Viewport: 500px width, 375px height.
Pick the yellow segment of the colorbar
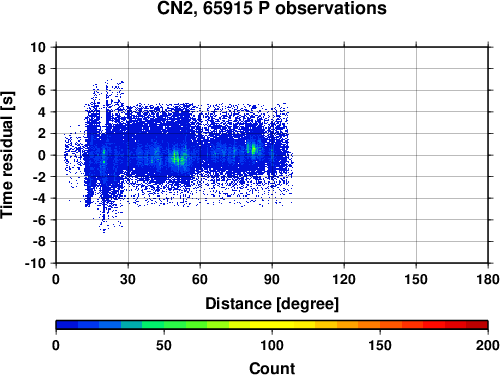(272, 325)
